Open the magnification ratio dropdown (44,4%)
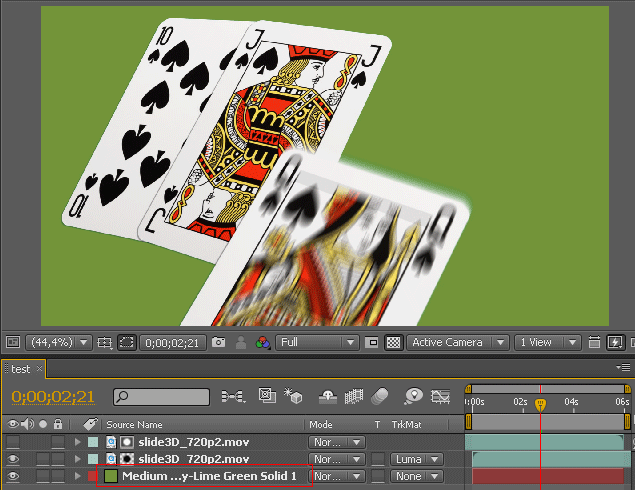 click(x=59, y=343)
